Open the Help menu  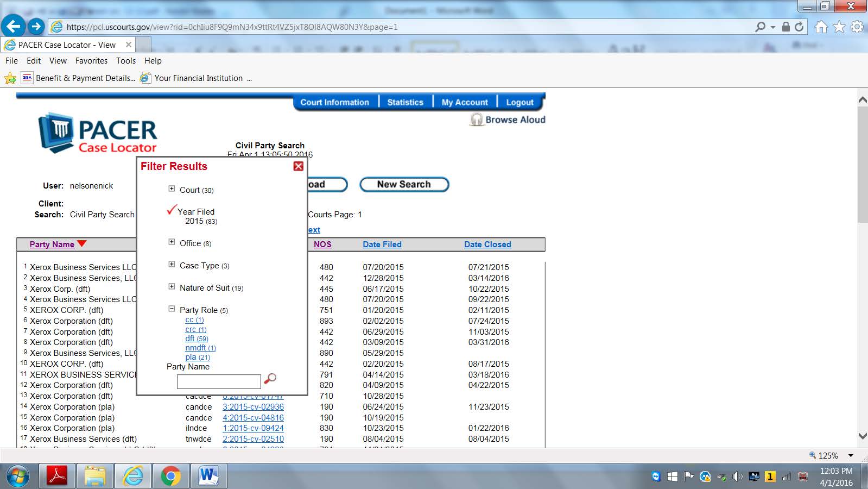(x=153, y=61)
